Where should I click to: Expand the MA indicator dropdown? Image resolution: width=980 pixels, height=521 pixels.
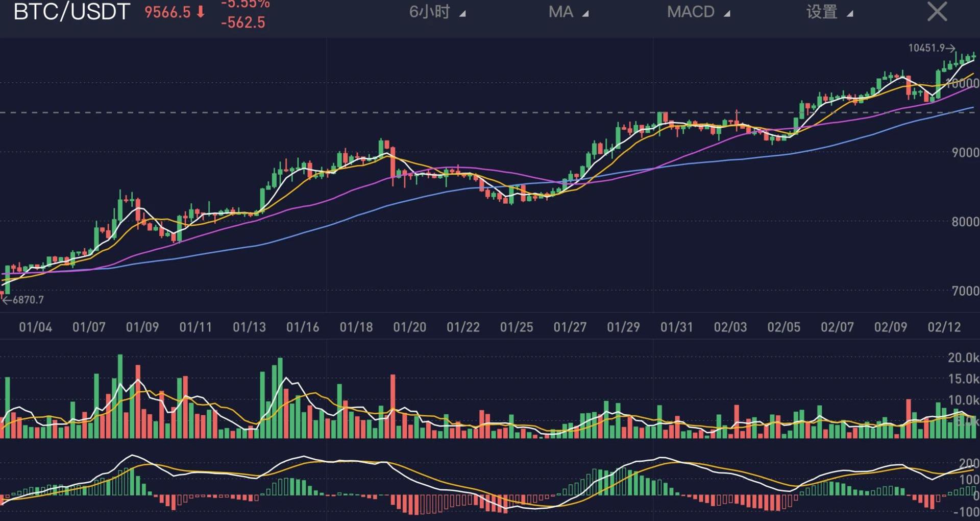tap(568, 12)
